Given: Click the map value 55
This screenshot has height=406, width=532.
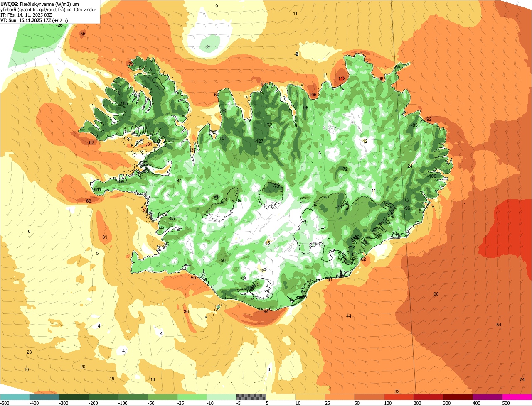Looking at the screenshot, I should click(x=83, y=34).
